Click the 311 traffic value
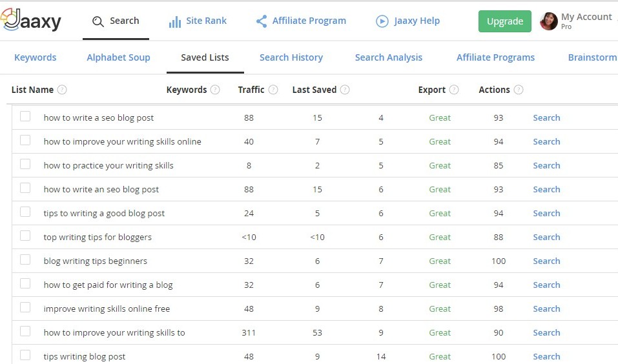Viewport: 618px width, 364px height. [249, 333]
